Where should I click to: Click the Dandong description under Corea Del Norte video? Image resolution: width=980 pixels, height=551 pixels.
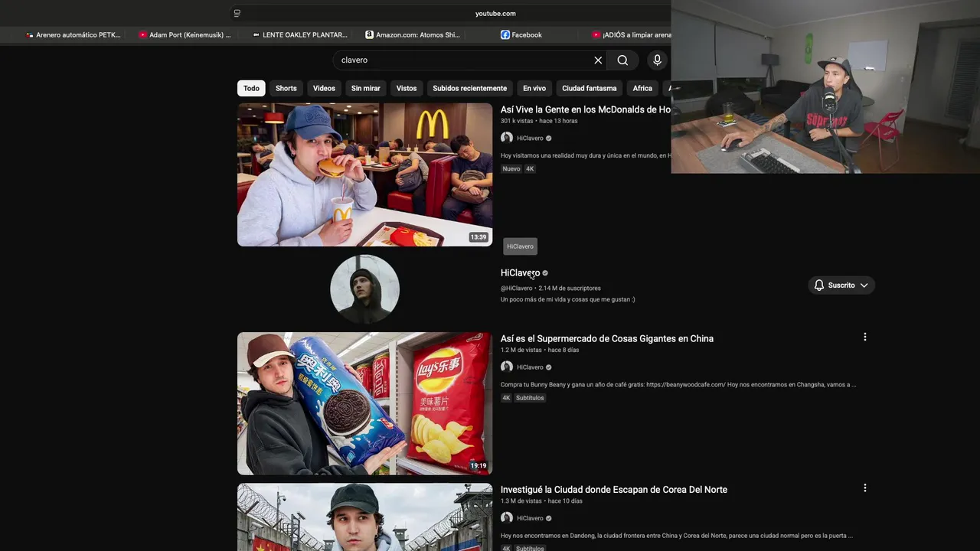tap(677, 536)
